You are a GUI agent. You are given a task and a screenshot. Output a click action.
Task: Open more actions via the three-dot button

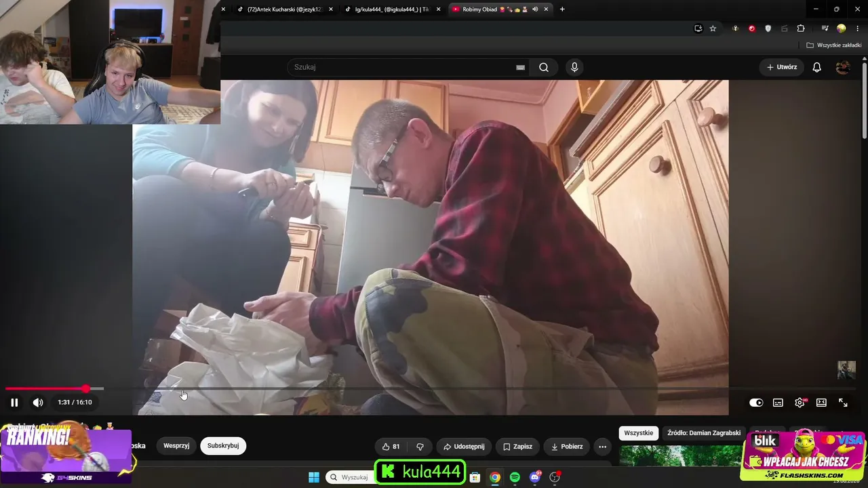pos(602,447)
